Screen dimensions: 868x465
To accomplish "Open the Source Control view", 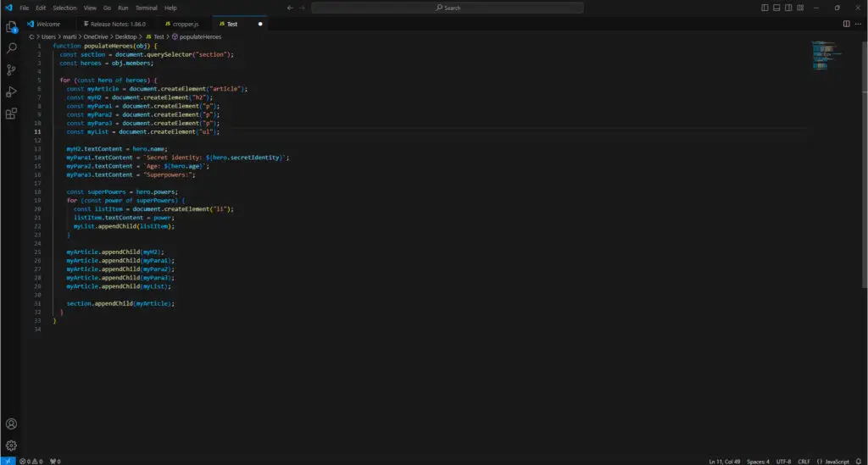I will click(11, 70).
